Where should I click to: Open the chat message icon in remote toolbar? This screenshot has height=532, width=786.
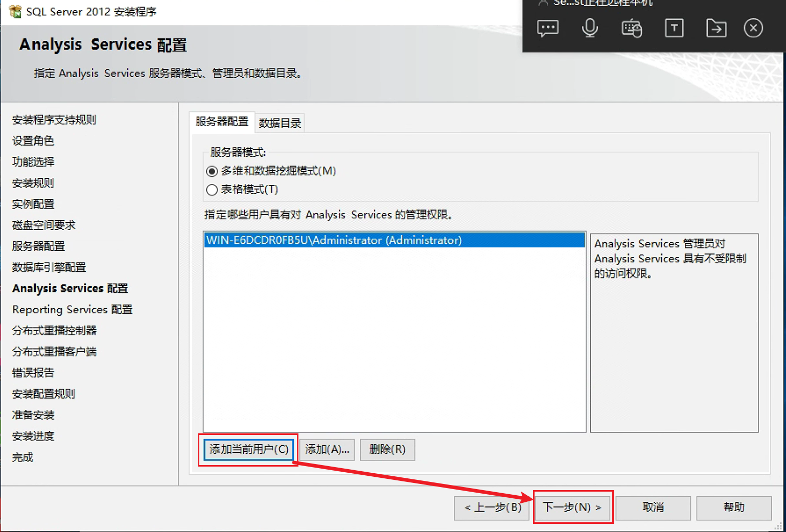(548, 28)
